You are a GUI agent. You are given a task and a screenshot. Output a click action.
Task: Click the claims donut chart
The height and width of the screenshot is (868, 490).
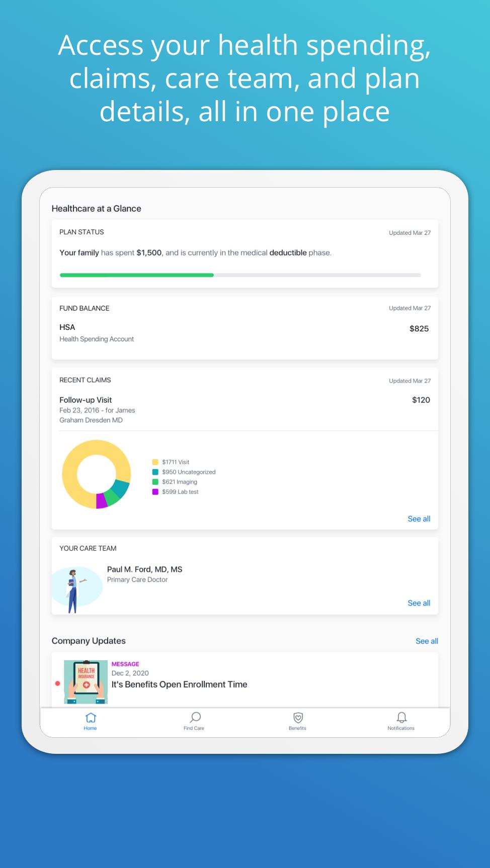(x=97, y=474)
